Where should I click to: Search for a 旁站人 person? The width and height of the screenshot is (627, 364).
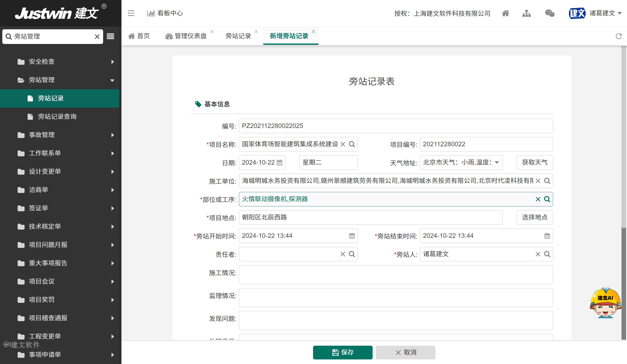(x=547, y=254)
